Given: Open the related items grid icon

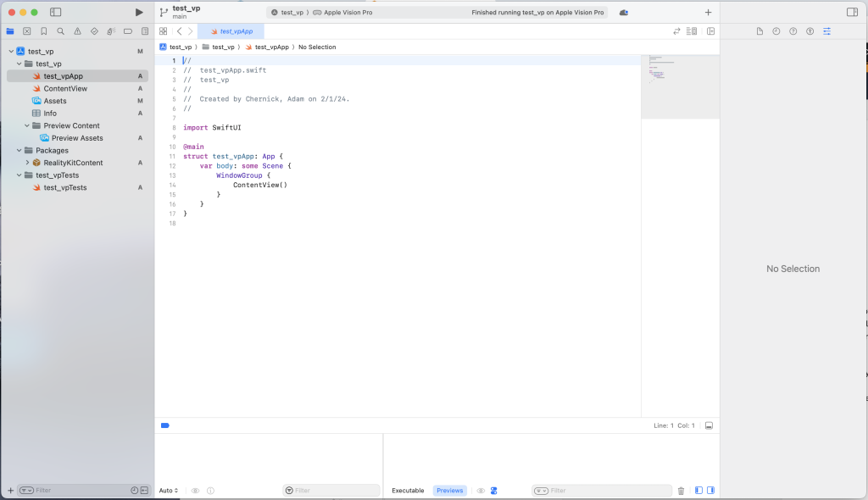Looking at the screenshot, I should [163, 31].
